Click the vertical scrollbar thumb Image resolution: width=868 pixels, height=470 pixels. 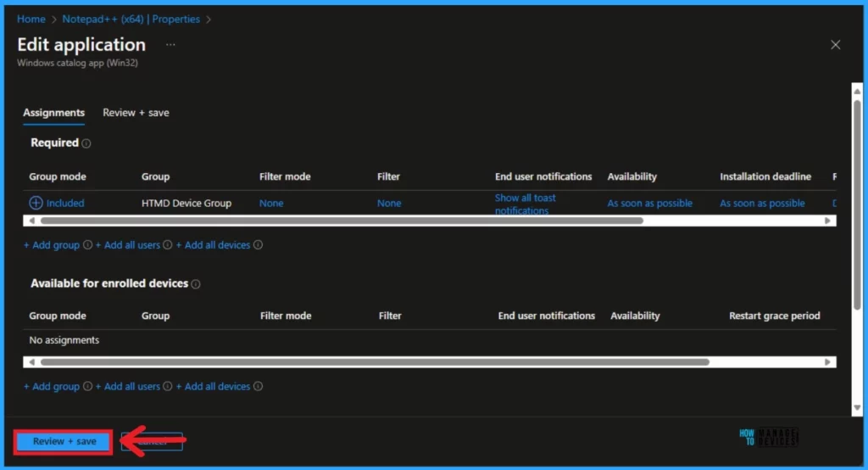(x=857, y=205)
